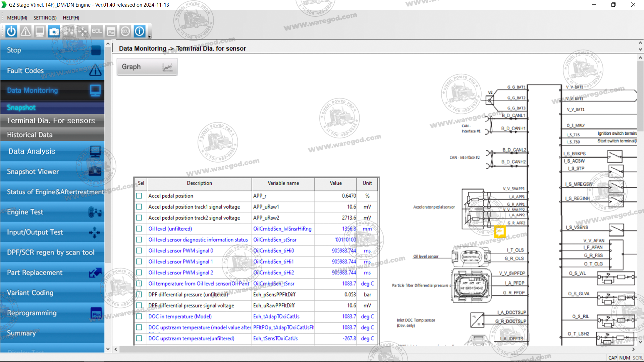Open the blue info icon in toolbar
644x362 pixels.
point(140,32)
